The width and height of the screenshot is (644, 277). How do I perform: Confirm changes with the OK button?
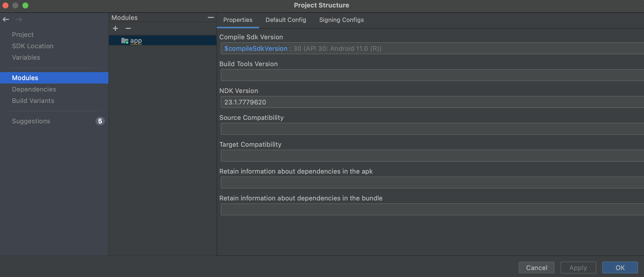[620, 268]
